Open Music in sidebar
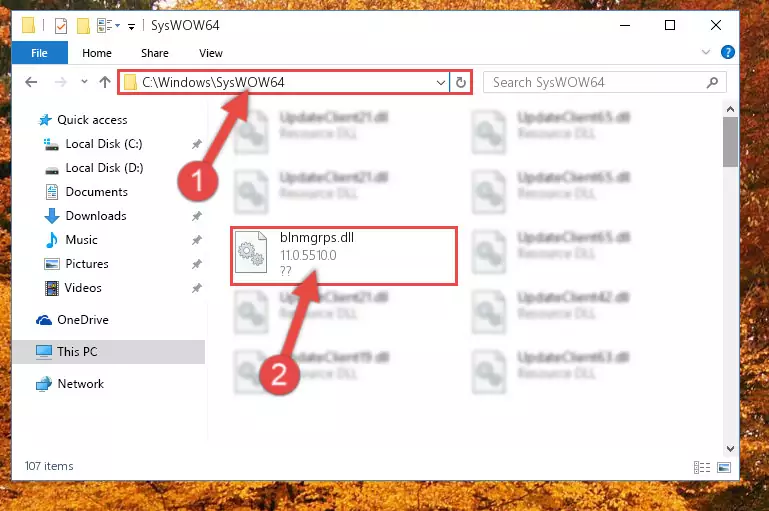 pos(81,240)
